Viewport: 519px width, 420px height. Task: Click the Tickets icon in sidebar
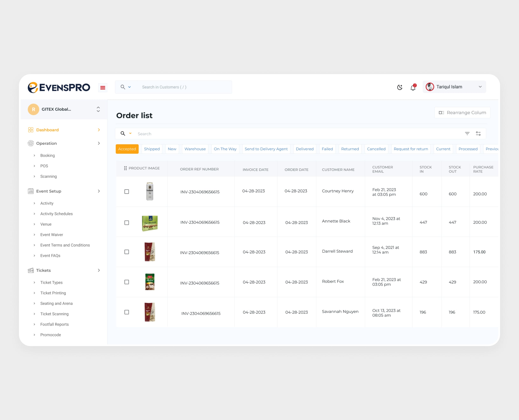pos(31,270)
